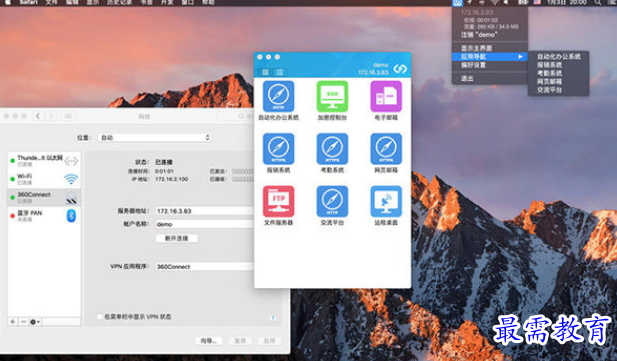Click the back arrow in Network window
This screenshot has width=617, height=361.
click(38, 116)
